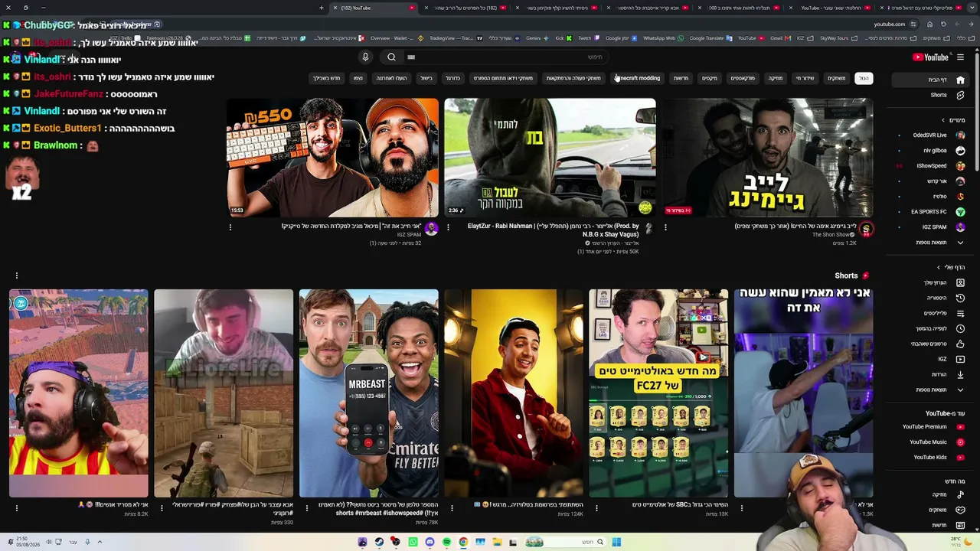Open the ₪550 keyboard video thumbnail
The image size is (980, 551).
(x=332, y=158)
